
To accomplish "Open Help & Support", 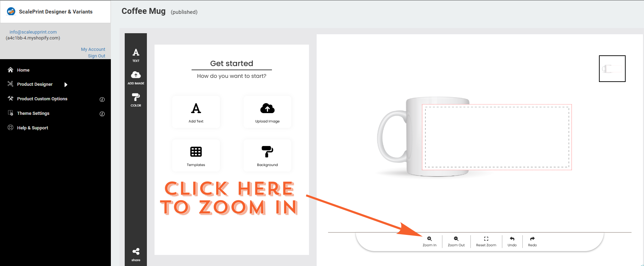I will point(33,128).
